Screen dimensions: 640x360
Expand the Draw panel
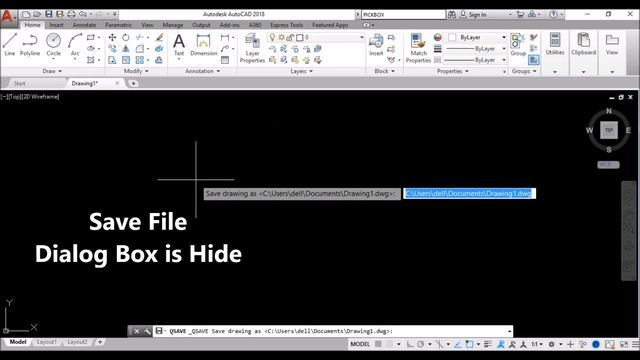pyautogui.click(x=52, y=71)
